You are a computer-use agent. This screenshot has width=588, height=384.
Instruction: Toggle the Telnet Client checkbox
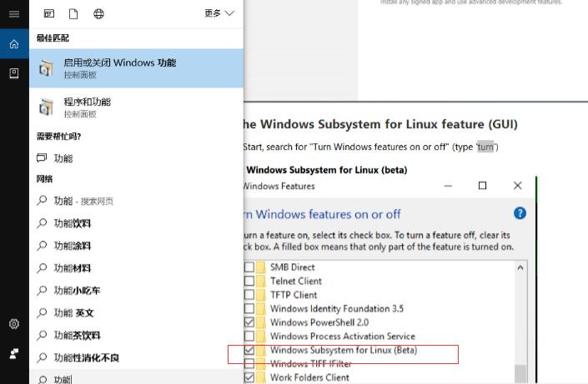(x=249, y=281)
